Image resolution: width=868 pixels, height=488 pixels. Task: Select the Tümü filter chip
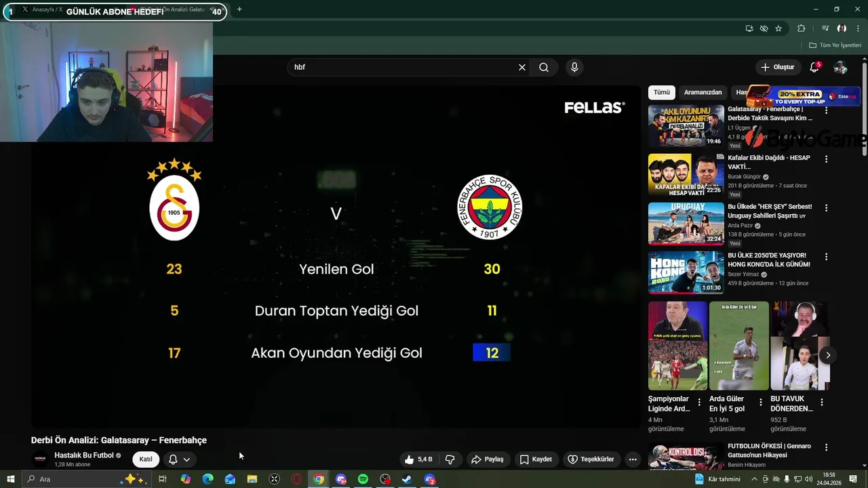[662, 92]
